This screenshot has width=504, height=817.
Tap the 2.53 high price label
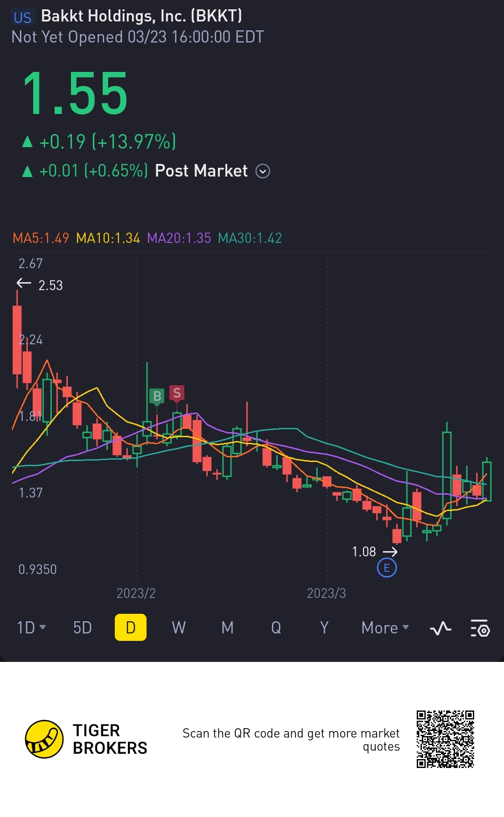tap(50, 285)
